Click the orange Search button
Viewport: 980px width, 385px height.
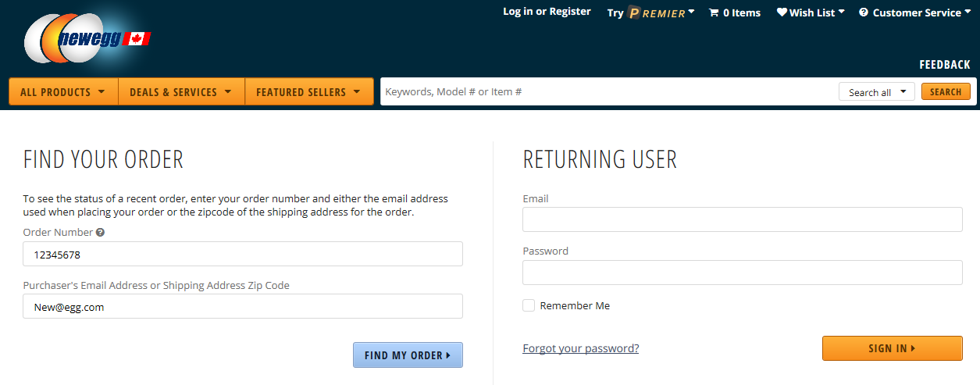946,92
